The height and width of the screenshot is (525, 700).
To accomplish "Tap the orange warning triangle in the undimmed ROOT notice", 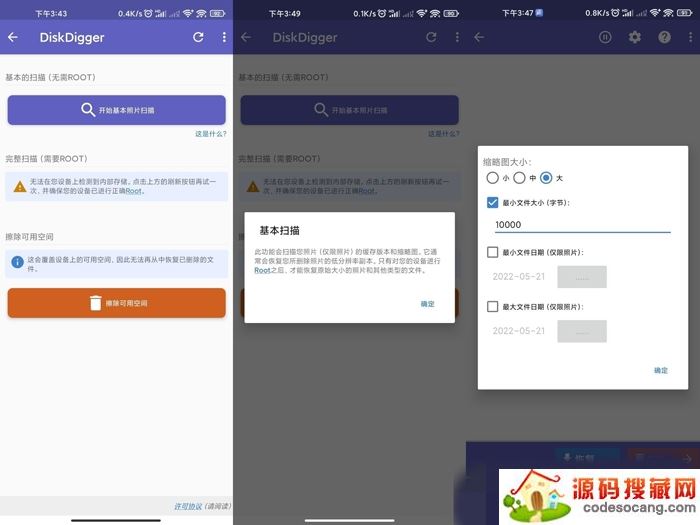I will pos(20,186).
